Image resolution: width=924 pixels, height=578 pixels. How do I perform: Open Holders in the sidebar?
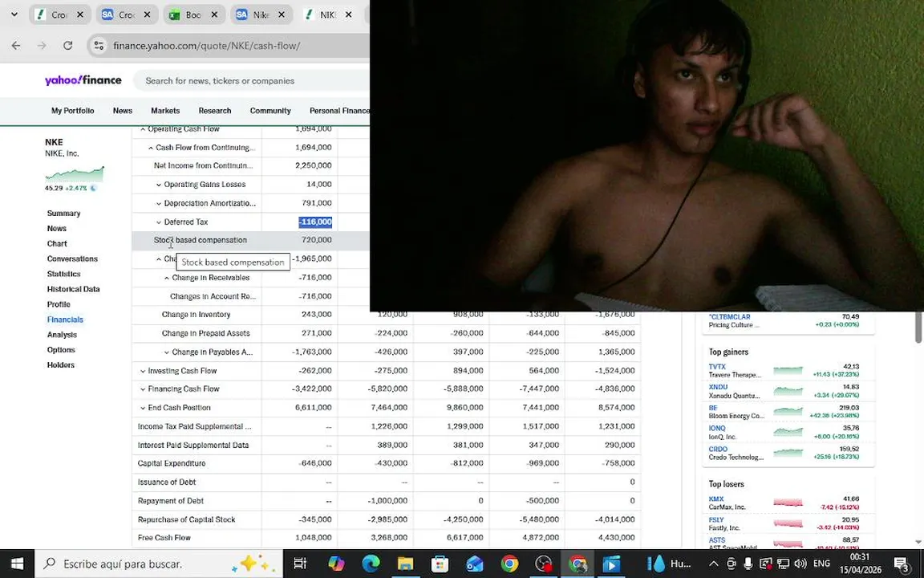(x=61, y=365)
